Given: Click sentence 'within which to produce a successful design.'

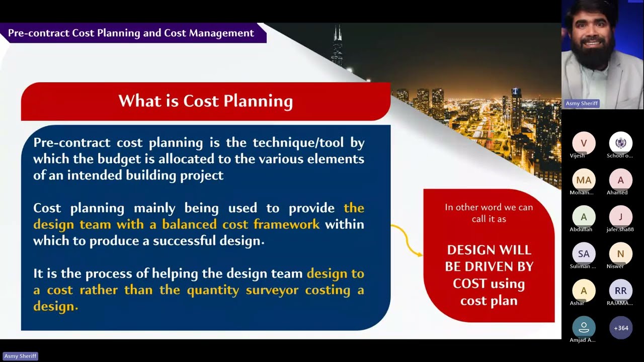Looking at the screenshot, I should [x=199, y=232].
